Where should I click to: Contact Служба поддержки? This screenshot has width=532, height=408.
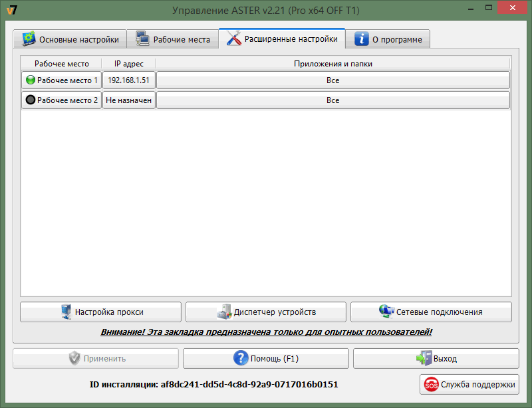pos(469,385)
